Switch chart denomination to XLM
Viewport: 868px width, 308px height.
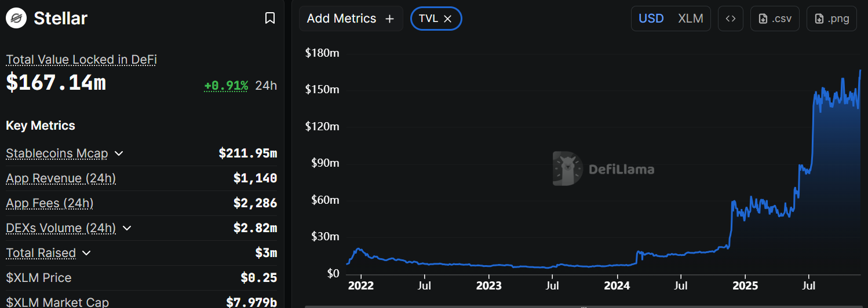click(691, 19)
